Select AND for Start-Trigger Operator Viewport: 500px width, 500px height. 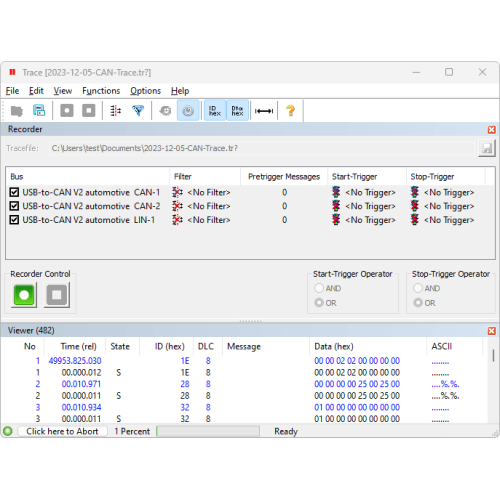click(x=319, y=288)
